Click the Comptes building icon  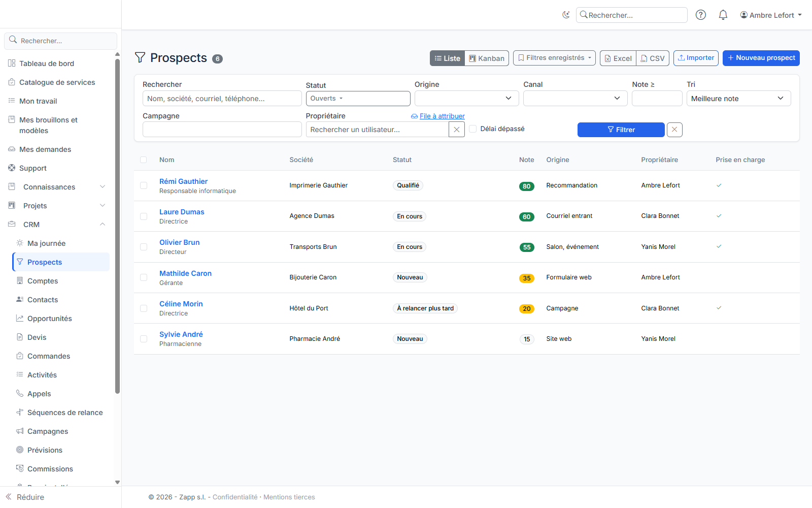(20, 280)
